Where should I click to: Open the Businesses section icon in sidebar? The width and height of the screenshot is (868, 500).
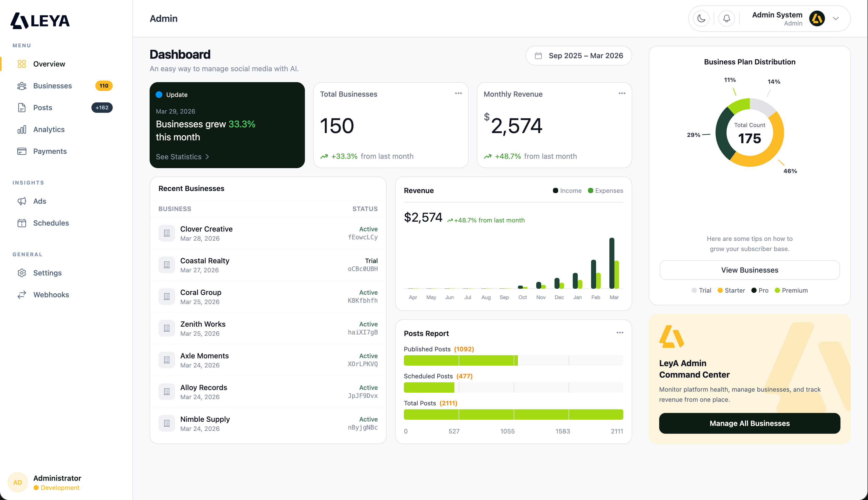click(x=22, y=86)
